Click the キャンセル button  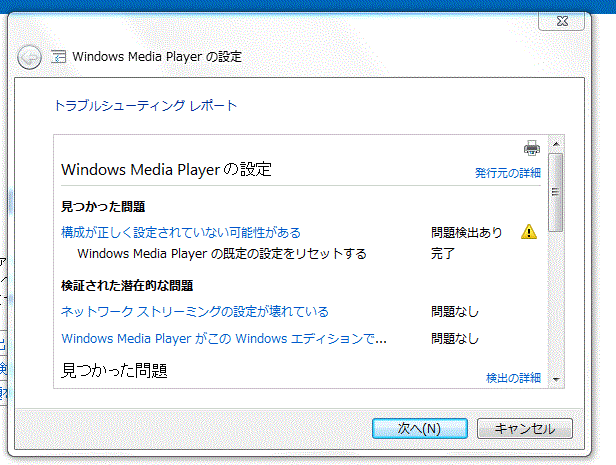point(525,428)
